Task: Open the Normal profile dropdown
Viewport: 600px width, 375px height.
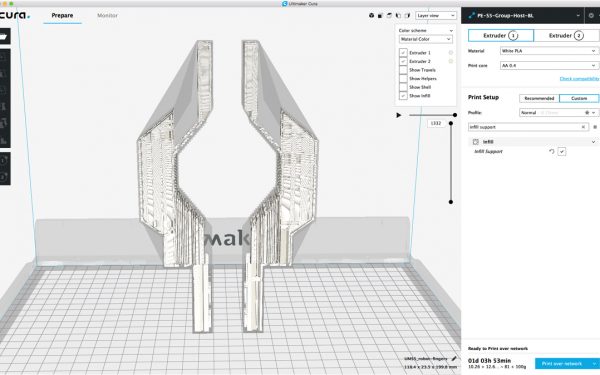Action: (558, 112)
